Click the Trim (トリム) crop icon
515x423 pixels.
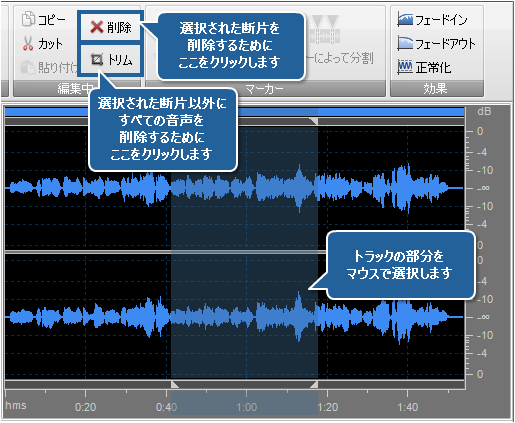pos(97,60)
